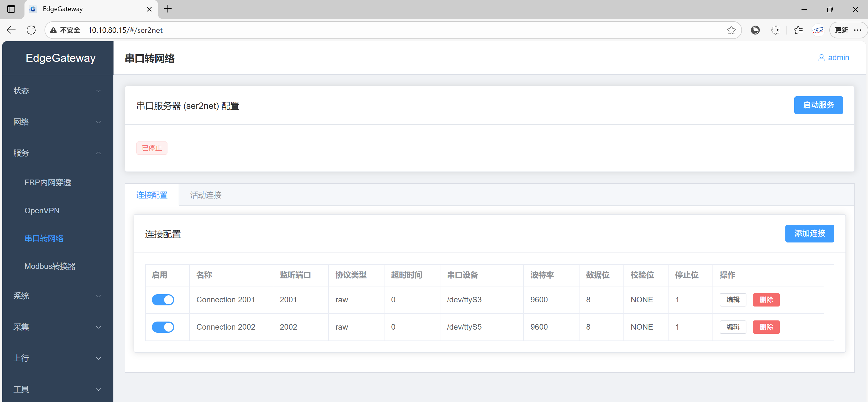This screenshot has width=868, height=402.
Task: Open new browser tab with plus
Action: click(167, 9)
